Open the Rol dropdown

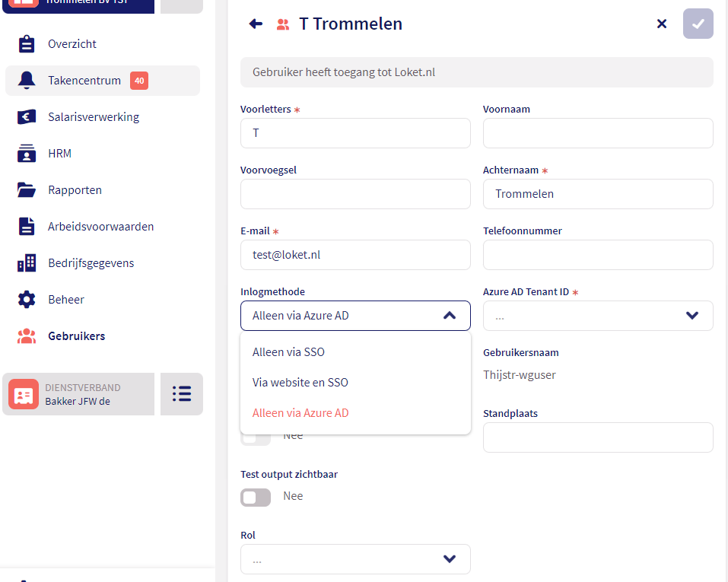[x=449, y=559]
